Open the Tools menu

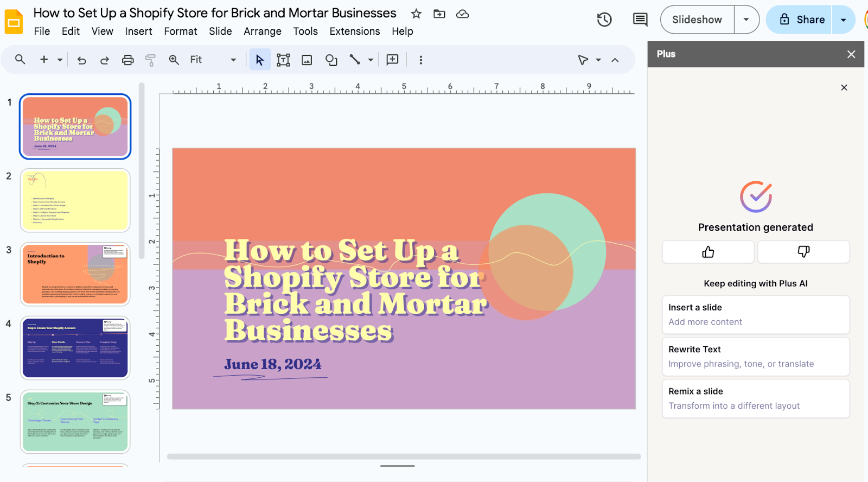point(305,31)
